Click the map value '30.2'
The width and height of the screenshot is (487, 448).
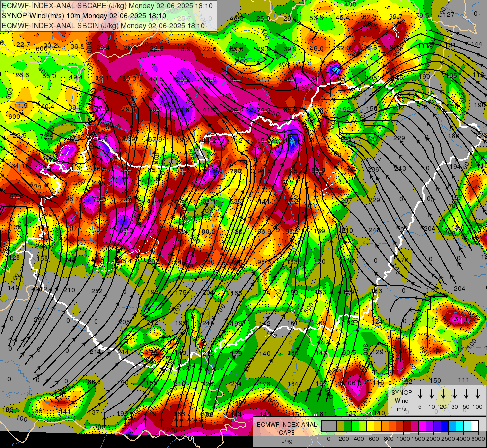coord(50,46)
